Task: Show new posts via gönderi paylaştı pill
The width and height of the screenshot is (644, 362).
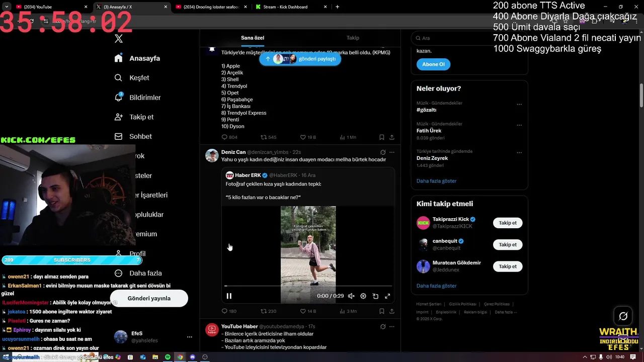Action: pyautogui.click(x=300, y=59)
